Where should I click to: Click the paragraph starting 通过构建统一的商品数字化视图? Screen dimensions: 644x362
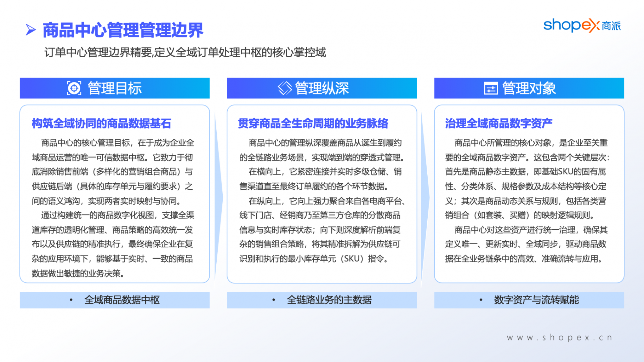click(x=113, y=244)
